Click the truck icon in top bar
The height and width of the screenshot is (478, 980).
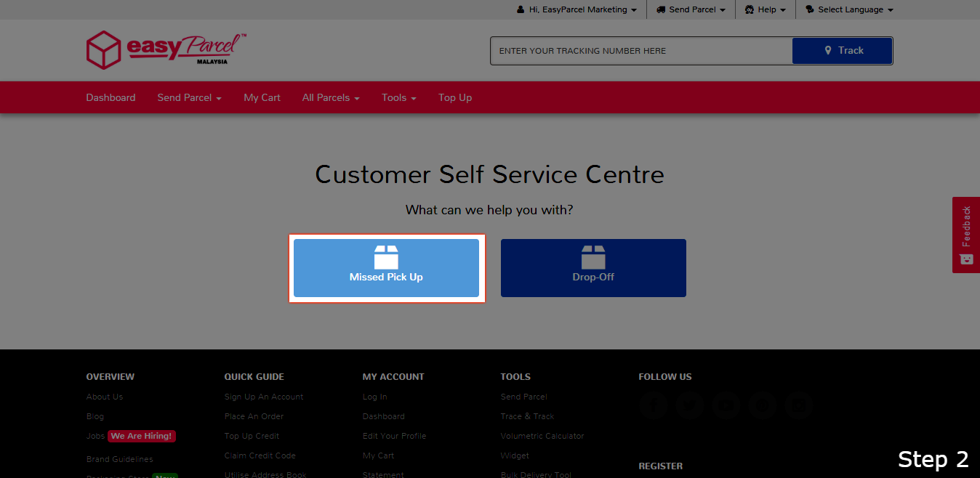661,10
